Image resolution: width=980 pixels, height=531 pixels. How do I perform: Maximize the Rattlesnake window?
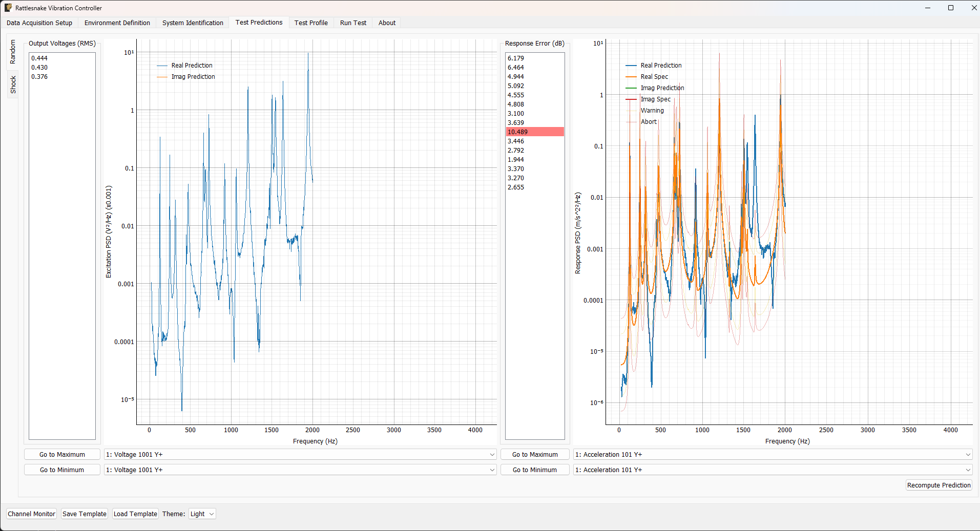(951, 8)
